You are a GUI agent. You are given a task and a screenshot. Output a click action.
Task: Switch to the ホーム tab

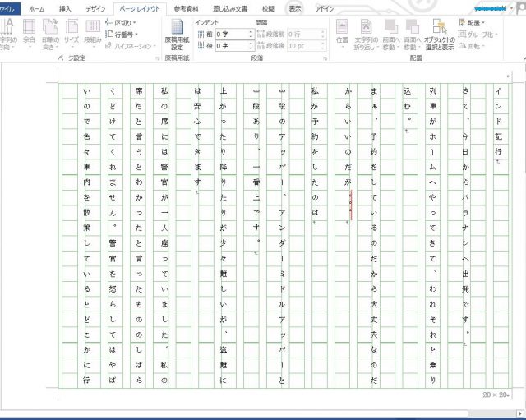pyautogui.click(x=37, y=8)
